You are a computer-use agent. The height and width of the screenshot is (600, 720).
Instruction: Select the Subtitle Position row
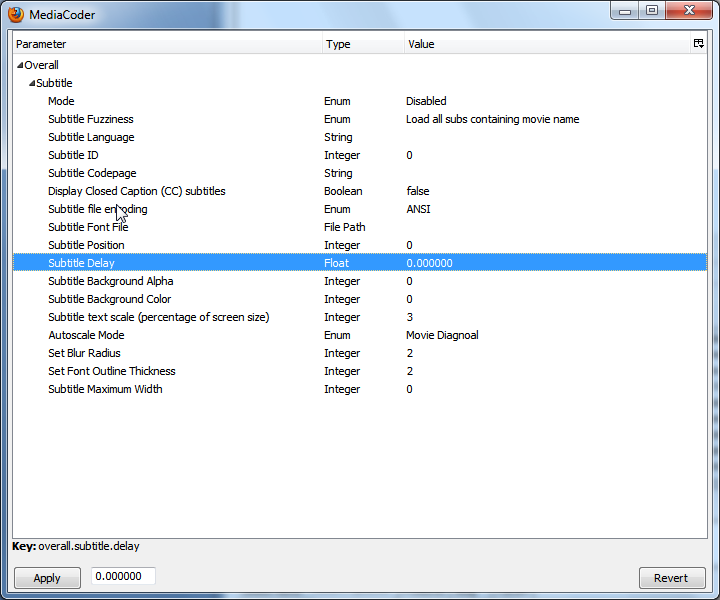click(x=360, y=245)
